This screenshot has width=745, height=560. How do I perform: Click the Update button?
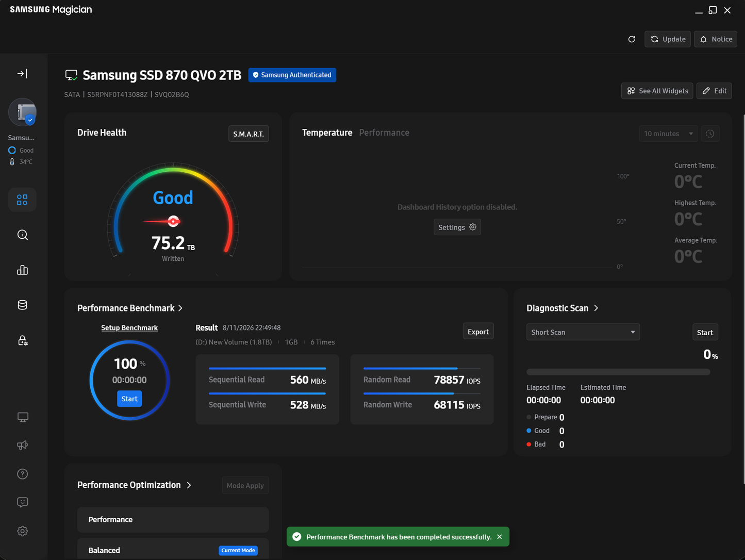[x=668, y=39]
